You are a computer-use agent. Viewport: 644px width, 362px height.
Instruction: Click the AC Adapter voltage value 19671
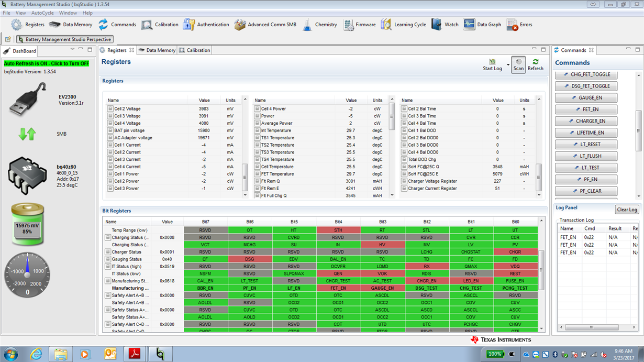coord(204,138)
